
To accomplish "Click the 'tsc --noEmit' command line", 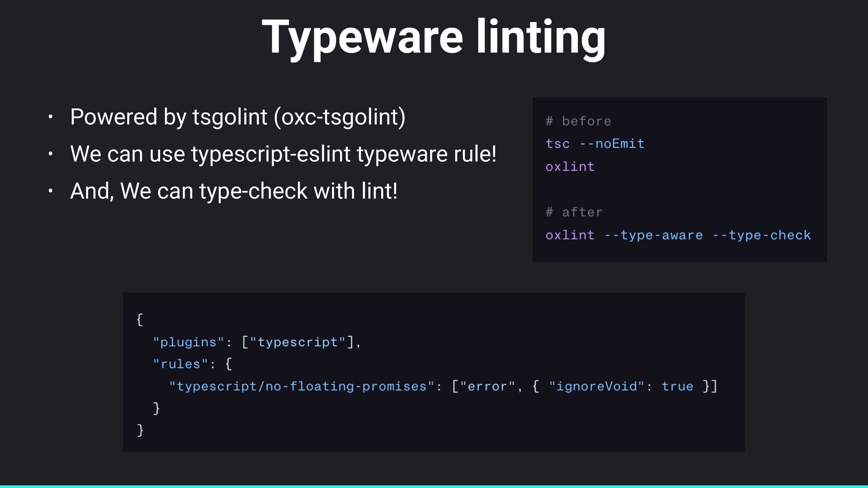I will pyautogui.click(x=594, y=144).
